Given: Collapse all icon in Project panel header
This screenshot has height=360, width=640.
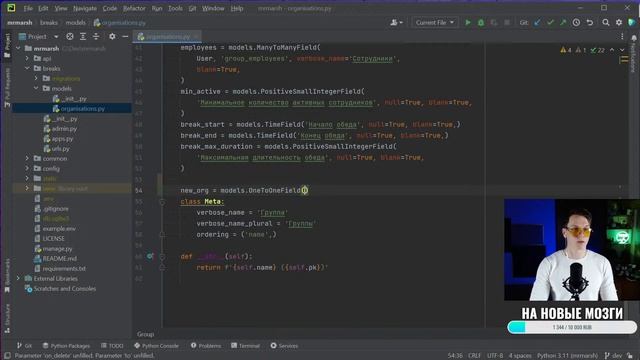Looking at the screenshot, I should [x=96, y=36].
